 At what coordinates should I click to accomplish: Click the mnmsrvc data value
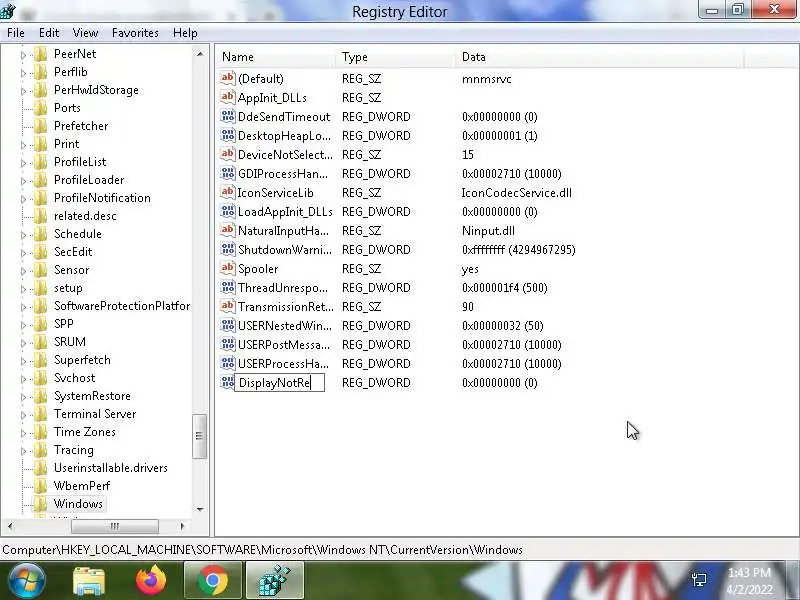[486, 79]
